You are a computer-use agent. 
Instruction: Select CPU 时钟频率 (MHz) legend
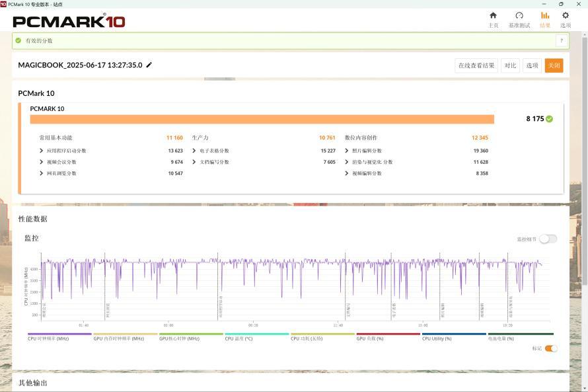59,336
